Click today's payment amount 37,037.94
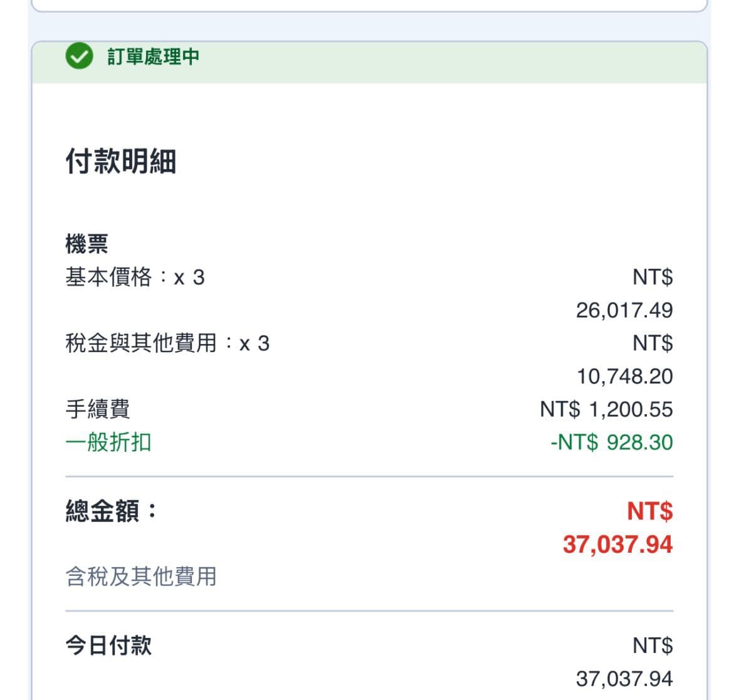This screenshot has width=739, height=700. click(x=624, y=679)
